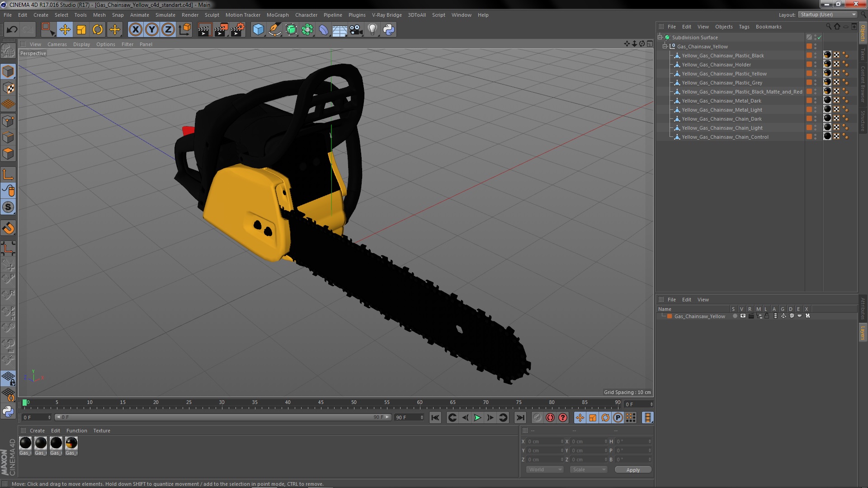Switch to Model mode
Screen dimensions: 868x488
point(8,71)
